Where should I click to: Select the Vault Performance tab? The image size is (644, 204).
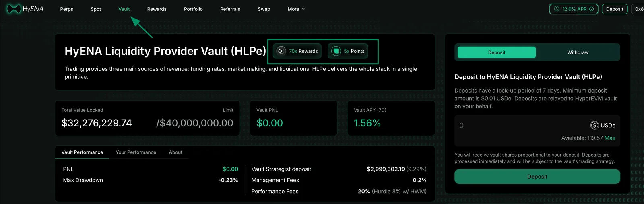(82, 152)
